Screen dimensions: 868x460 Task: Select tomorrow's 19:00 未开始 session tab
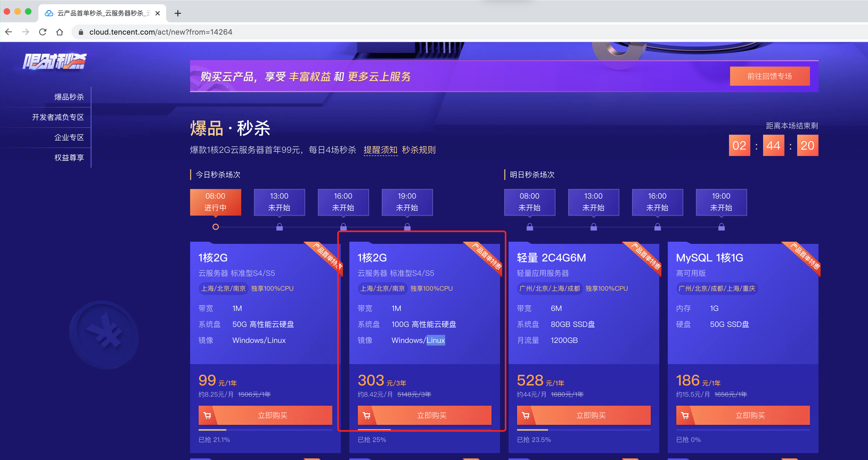[721, 202]
